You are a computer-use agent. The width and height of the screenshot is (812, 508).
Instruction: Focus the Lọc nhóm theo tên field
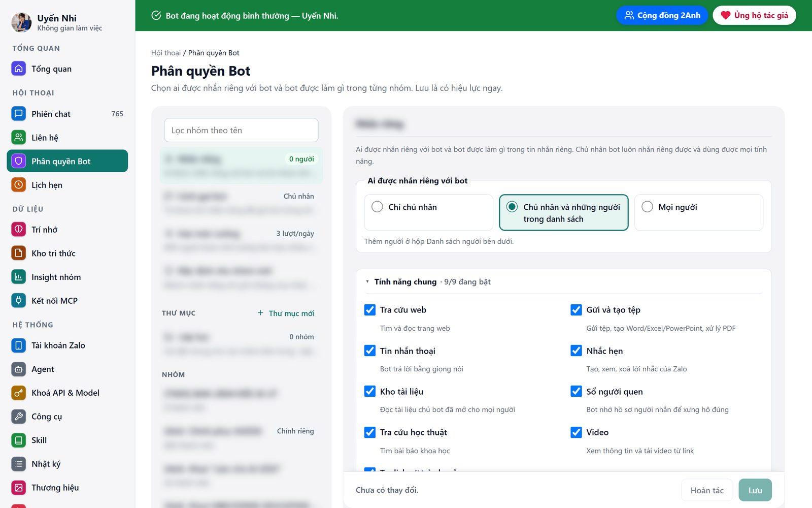pyautogui.click(x=241, y=130)
